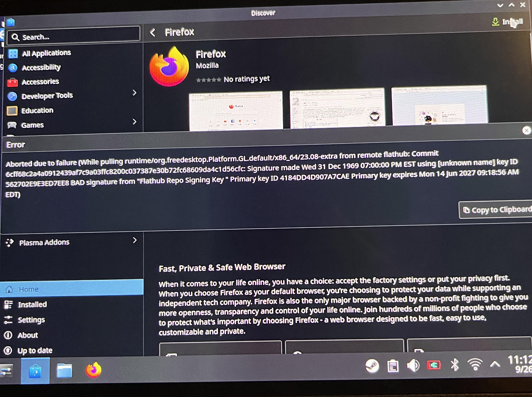Open the Settings sidebar entry
The width and height of the screenshot is (532, 397).
31,320
